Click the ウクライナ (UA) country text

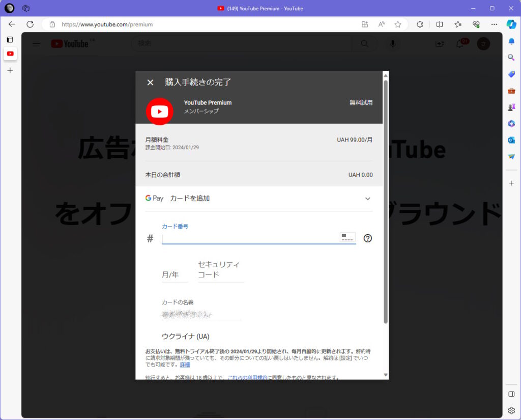(x=185, y=337)
